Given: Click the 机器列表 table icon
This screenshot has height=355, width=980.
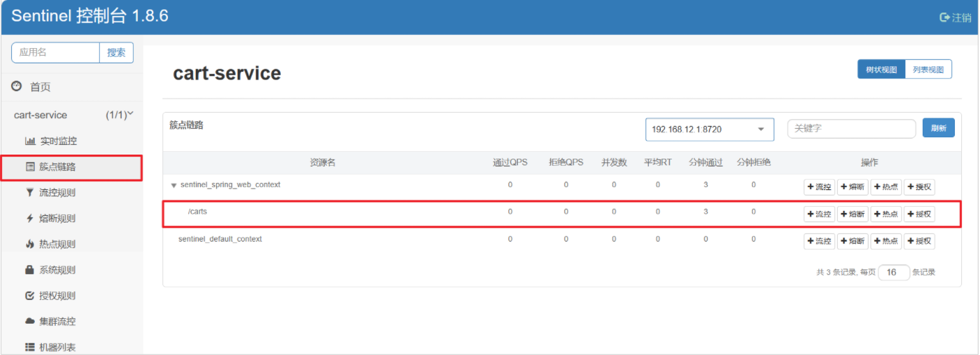Looking at the screenshot, I should pyautogui.click(x=30, y=347).
